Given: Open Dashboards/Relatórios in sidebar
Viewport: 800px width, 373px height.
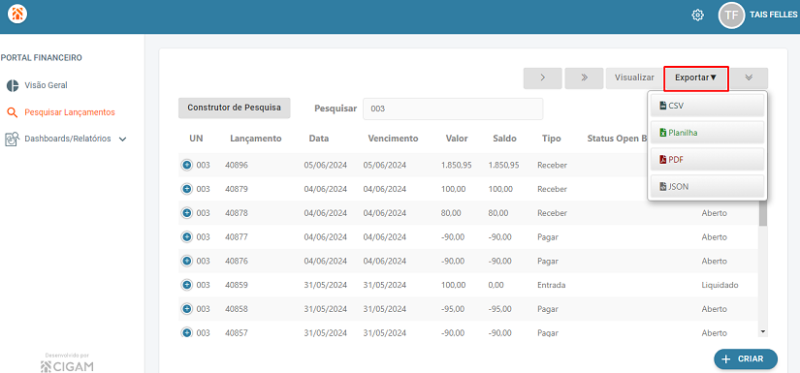Looking at the screenshot, I should (x=67, y=139).
